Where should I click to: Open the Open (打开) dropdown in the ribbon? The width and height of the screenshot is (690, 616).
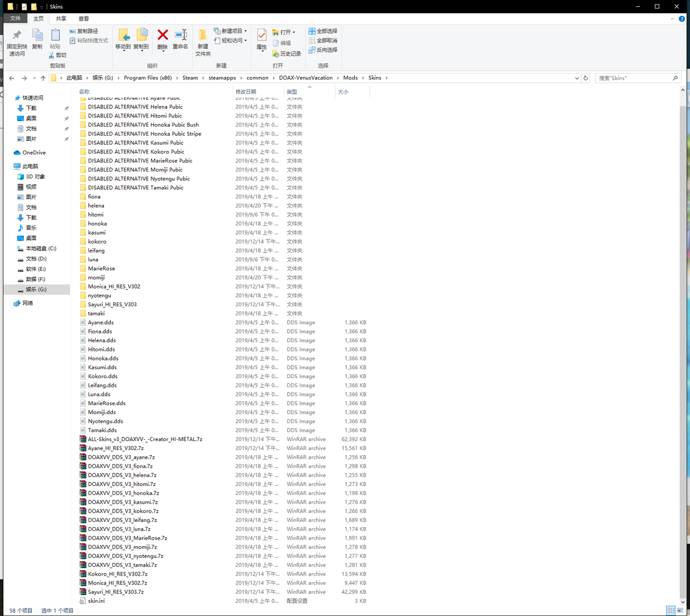(284, 32)
